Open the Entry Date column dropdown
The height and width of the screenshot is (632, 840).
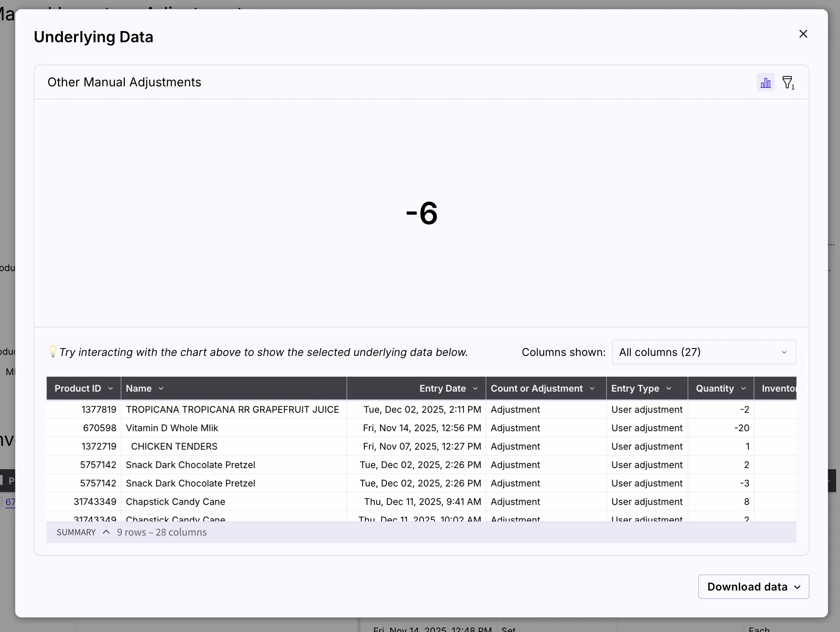(475, 388)
